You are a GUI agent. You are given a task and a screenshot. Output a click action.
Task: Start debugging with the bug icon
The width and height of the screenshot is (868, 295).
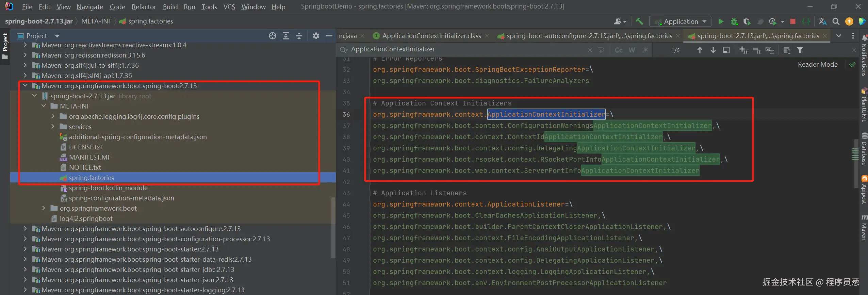pos(734,21)
